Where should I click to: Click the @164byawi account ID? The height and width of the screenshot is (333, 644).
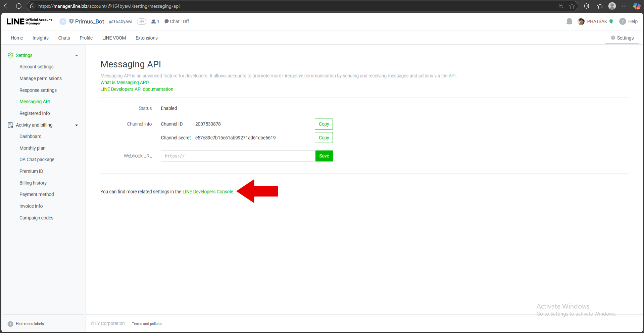click(x=120, y=21)
